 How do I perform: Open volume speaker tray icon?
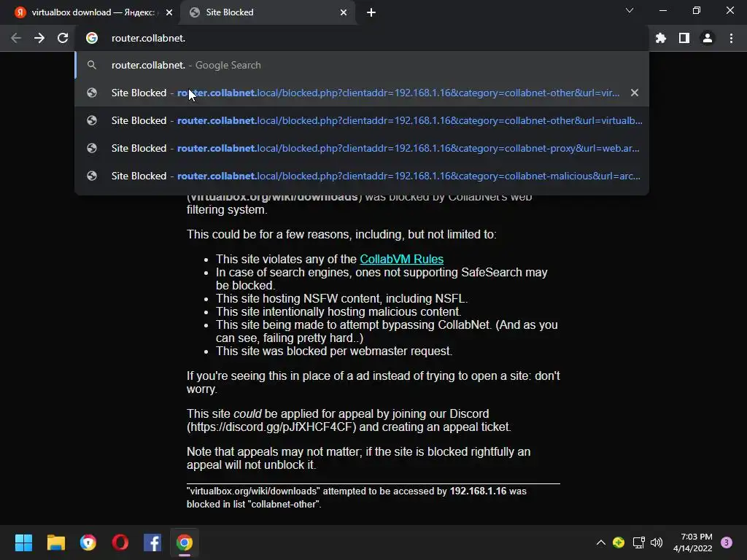[657, 542]
